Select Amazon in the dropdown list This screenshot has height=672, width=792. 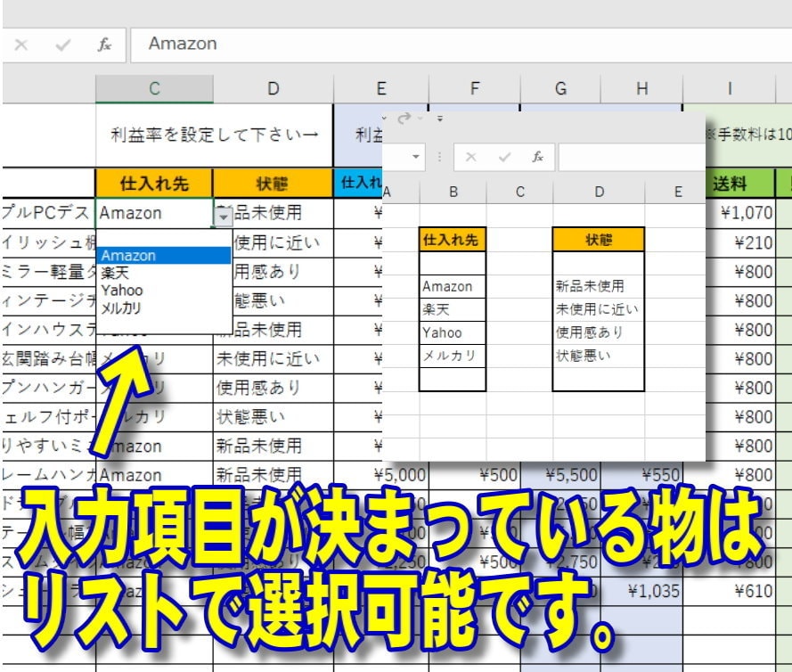(164, 256)
